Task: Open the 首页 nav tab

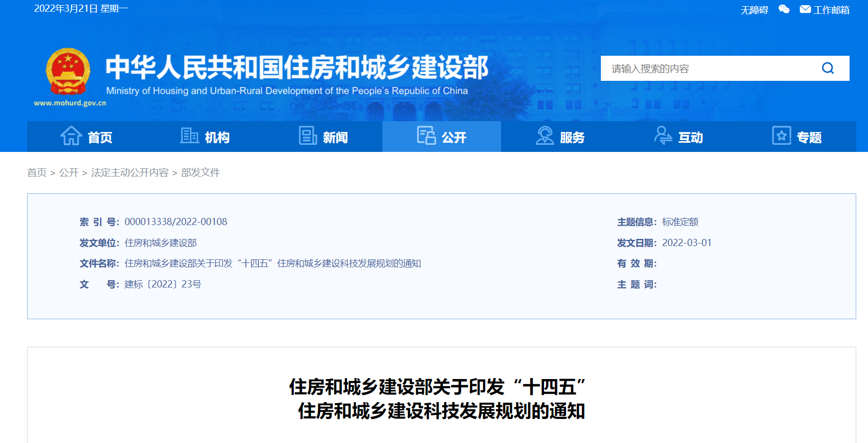Action: tap(86, 137)
